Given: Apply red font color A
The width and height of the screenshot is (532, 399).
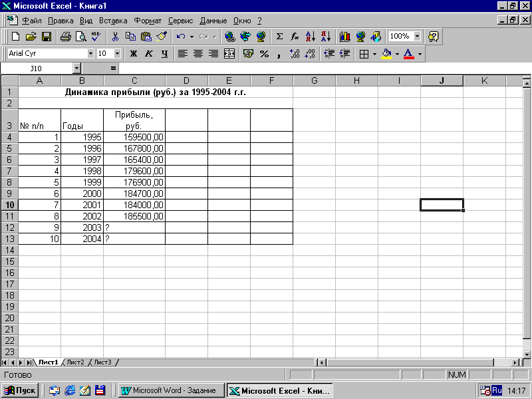Looking at the screenshot, I should point(409,54).
